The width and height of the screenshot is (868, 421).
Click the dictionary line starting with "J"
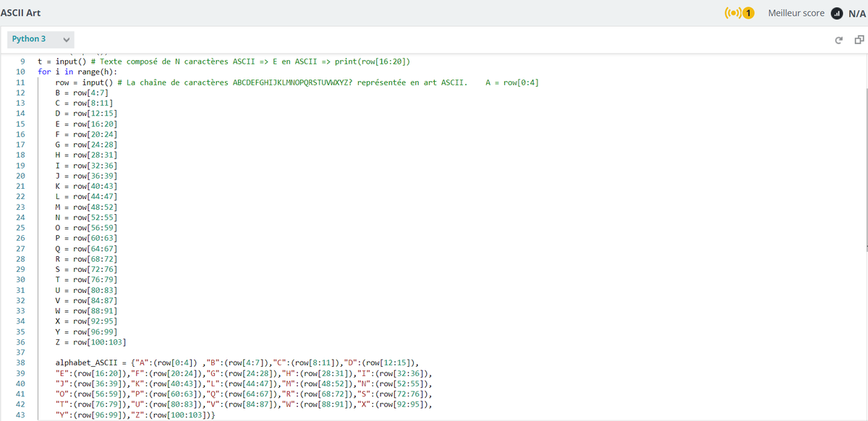pos(244,383)
